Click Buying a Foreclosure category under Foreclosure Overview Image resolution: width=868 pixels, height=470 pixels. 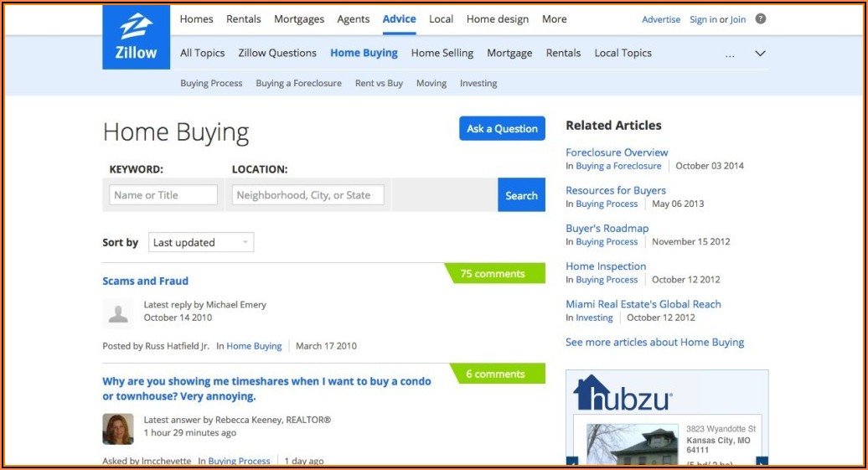point(618,166)
